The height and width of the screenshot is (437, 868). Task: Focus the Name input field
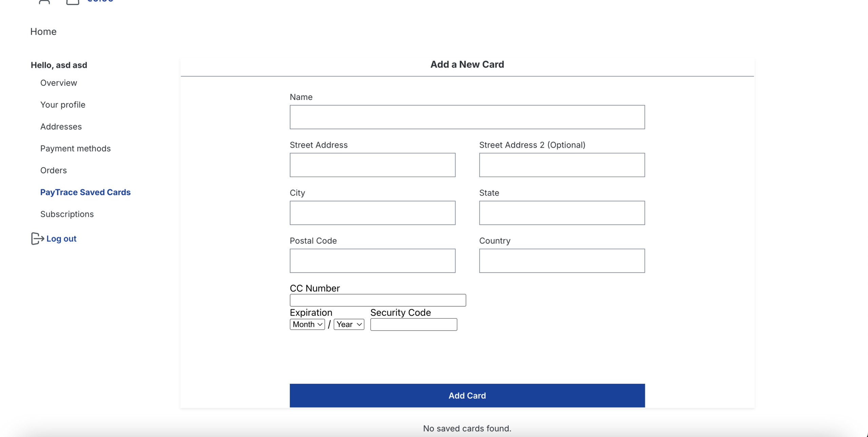click(467, 117)
